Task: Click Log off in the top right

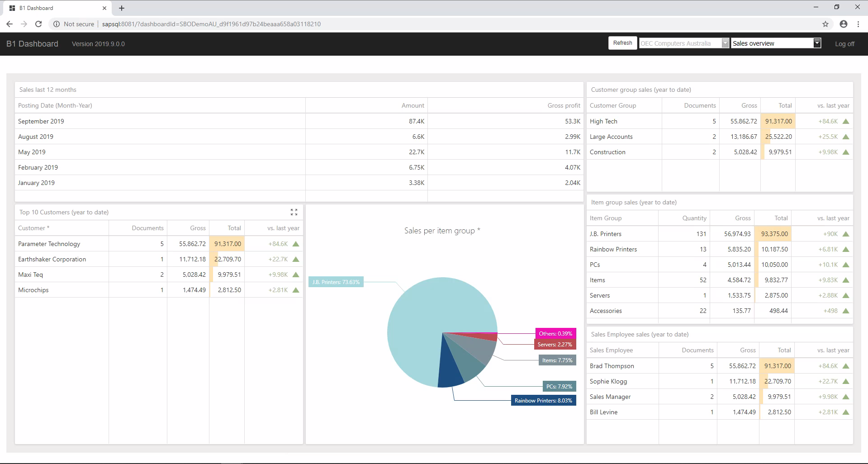Action: click(x=844, y=44)
